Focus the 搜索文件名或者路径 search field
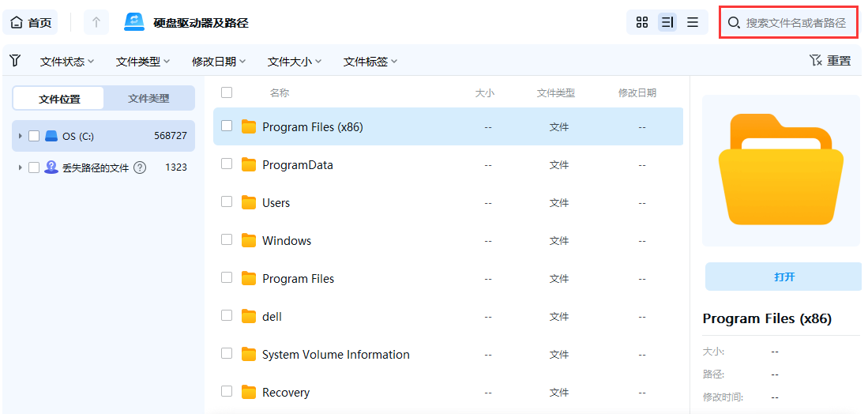Screen dimensions: 868x414 click(x=791, y=23)
